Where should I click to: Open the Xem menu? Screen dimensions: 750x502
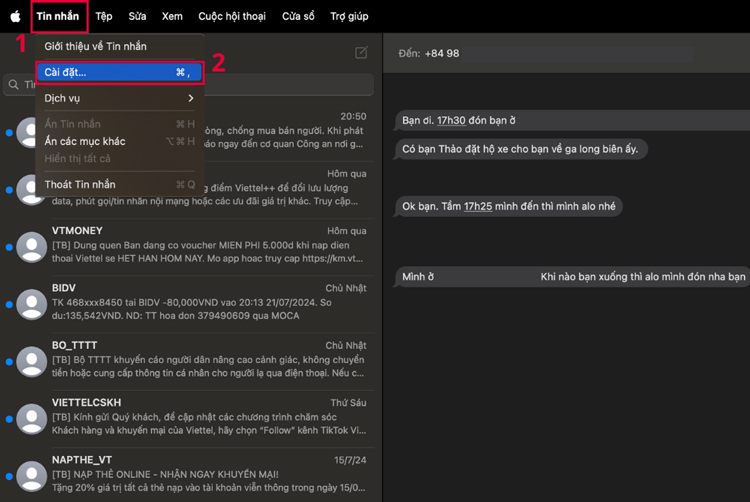coord(172,16)
